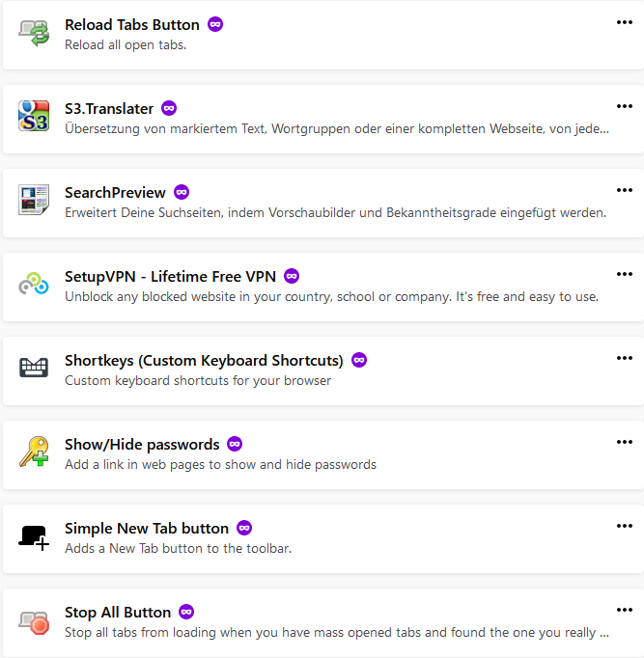The image size is (644, 658).
Task: Open Stop All Button extension title
Action: [118, 612]
